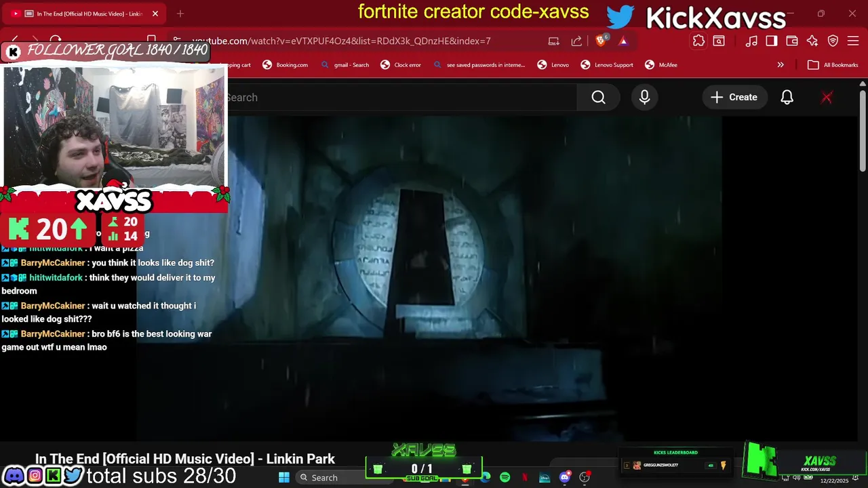Open Microsoft Edge from the taskbar

pyautogui.click(x=486, y=478)
